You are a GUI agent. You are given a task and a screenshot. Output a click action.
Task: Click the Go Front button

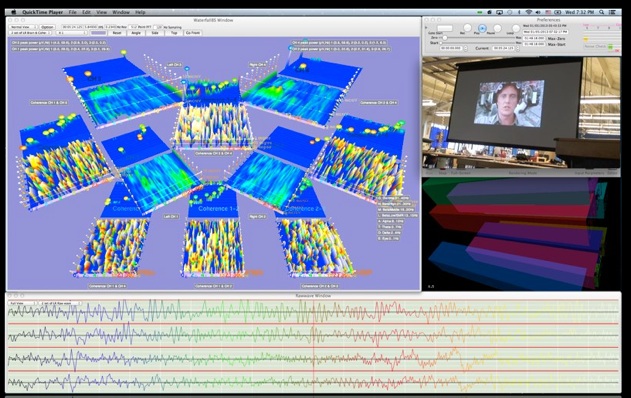pos(193,33)
